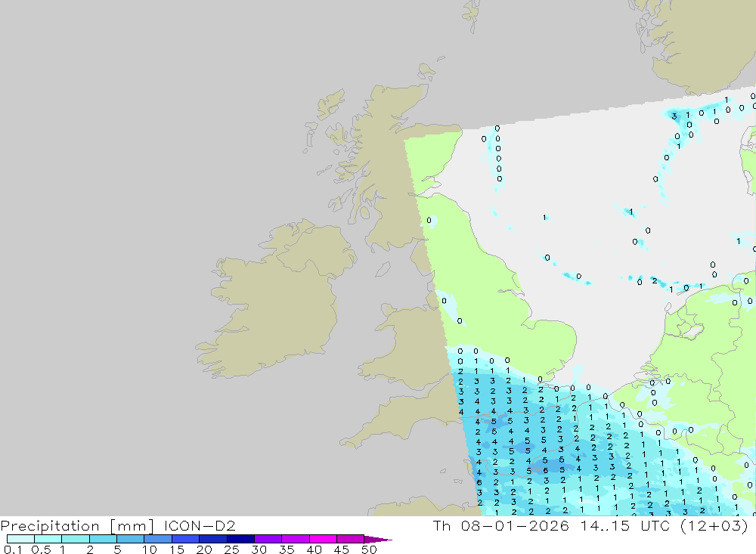Click the 'ICON-D2' model label
Screen dimensions: 756x554
[200, 525]
